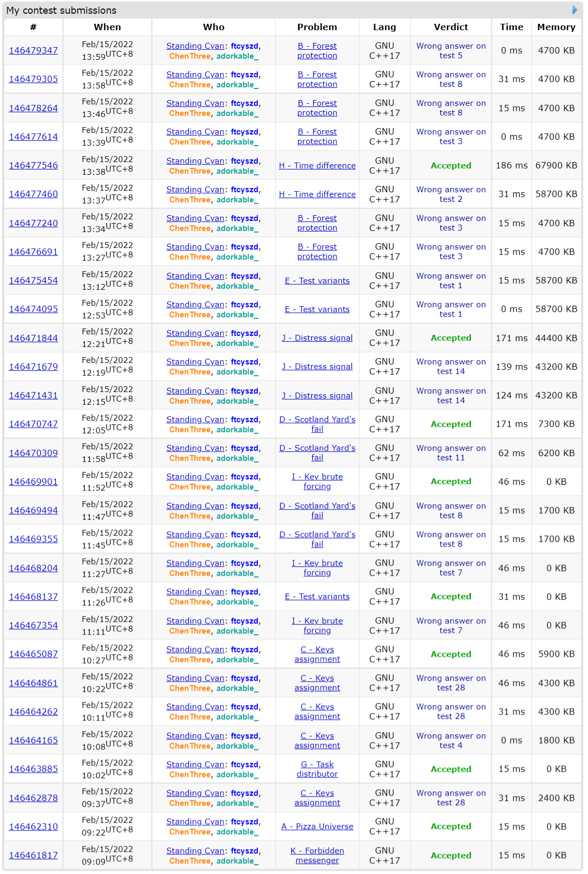This screenshot has height=874, width=588.
Task: Click the blue arrow beside My contest submissions
Action: [x=575, y=10]
